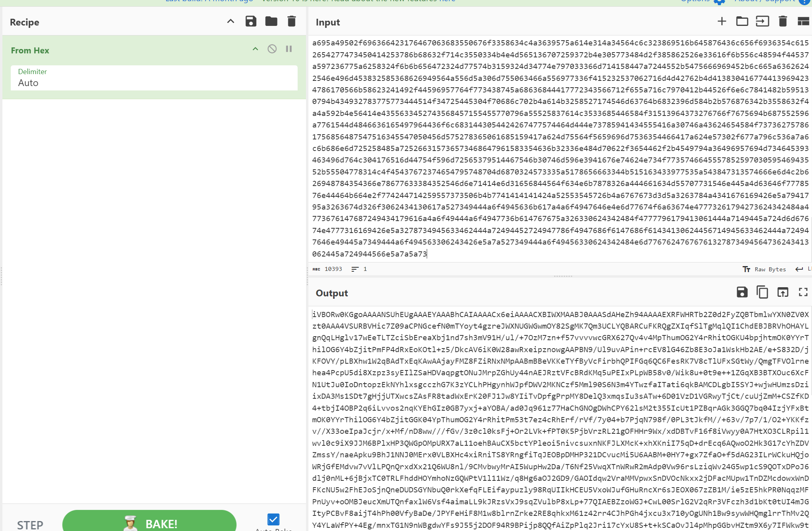
Task: Add a new input tab
Action: click(x=722, y=22)
